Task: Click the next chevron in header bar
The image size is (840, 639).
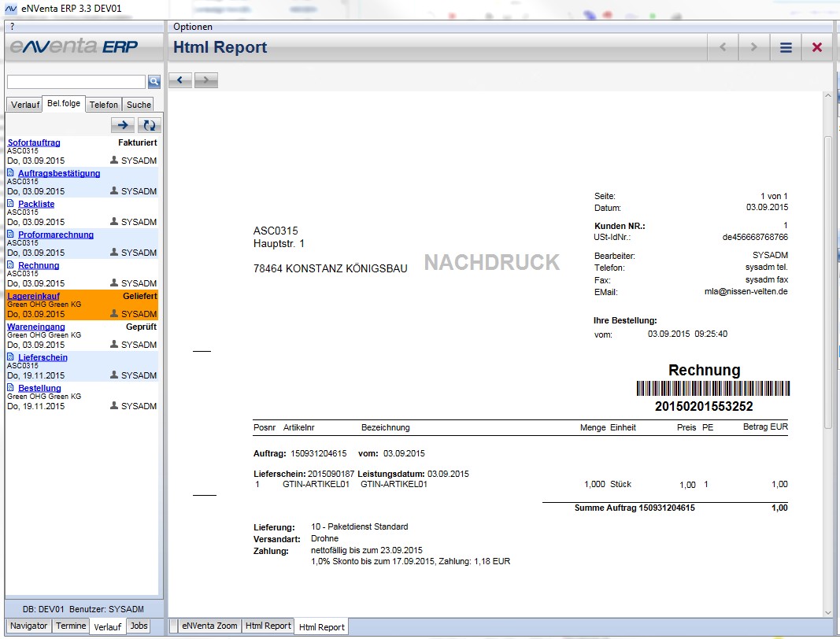Action: 753,47
